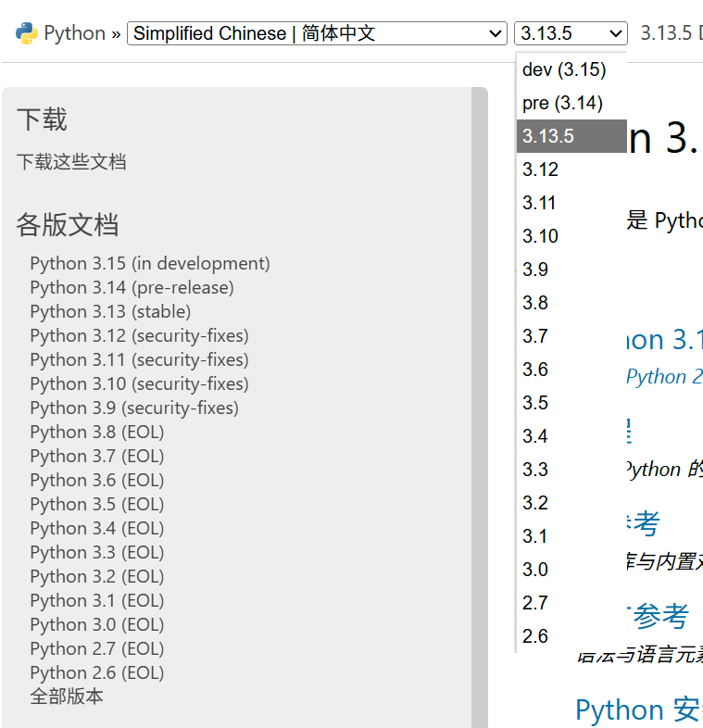This screenshot has height=728, width=703.
Task: Choose 3.5 in version dropdown list
Action: pyautogui.click(x=571, y=403)
